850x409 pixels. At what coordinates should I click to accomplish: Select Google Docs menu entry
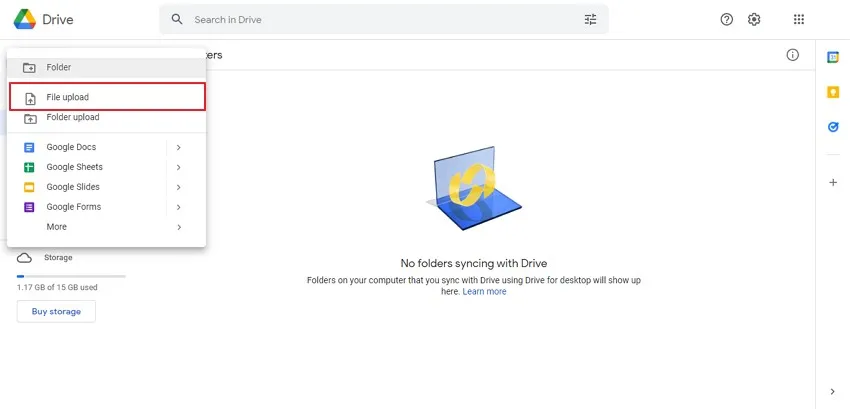click(x=106, y=147)
